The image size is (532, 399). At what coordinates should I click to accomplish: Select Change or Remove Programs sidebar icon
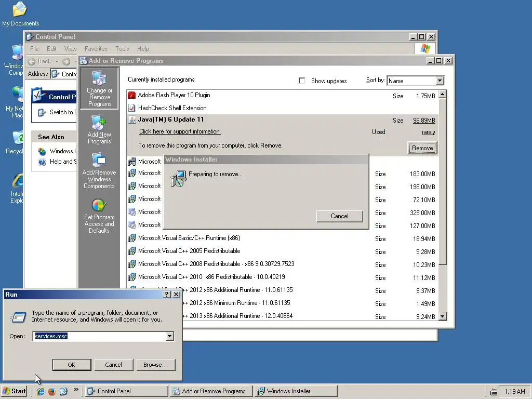click(x=99, y=88)
